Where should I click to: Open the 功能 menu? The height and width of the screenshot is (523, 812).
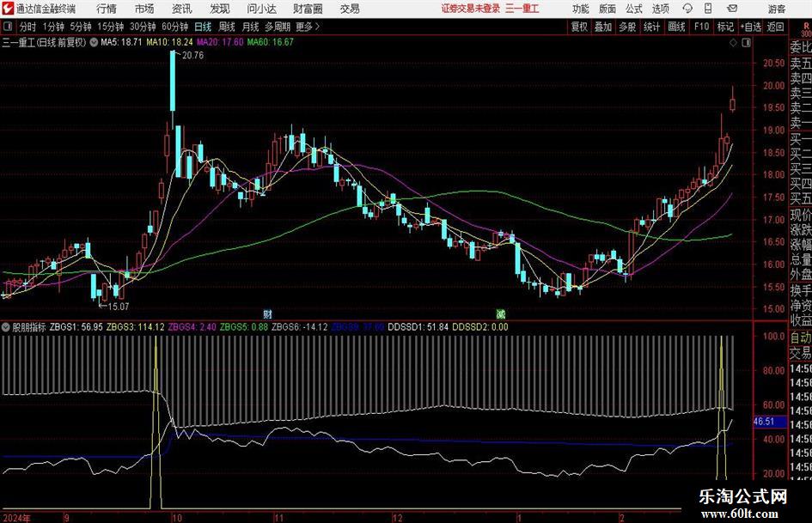[x=581, y=9]
